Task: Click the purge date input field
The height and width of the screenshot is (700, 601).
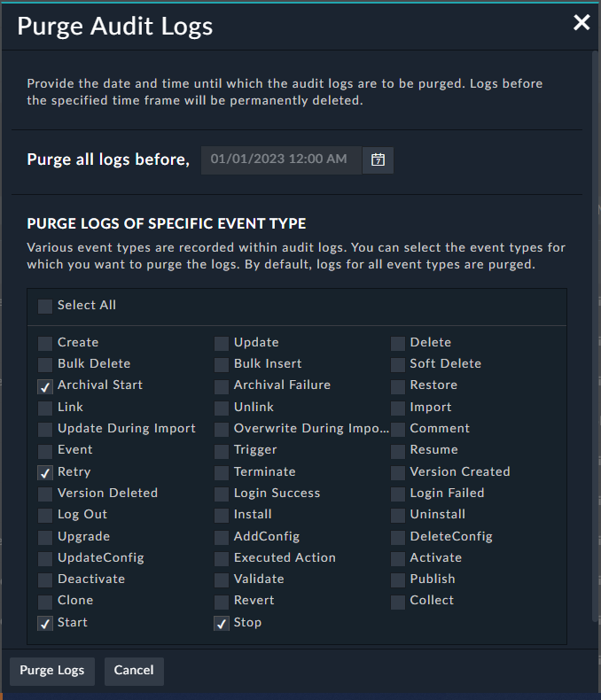Action: coord(281,160)
